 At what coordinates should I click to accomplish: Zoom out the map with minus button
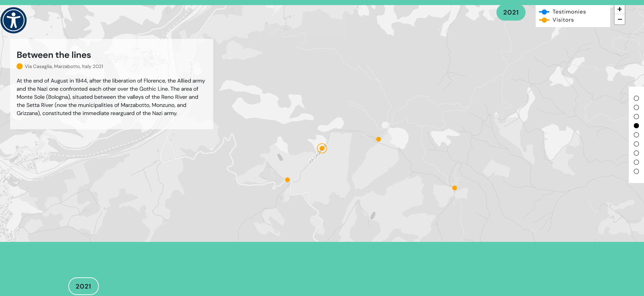pyautogui.click(x=619, y=19)
